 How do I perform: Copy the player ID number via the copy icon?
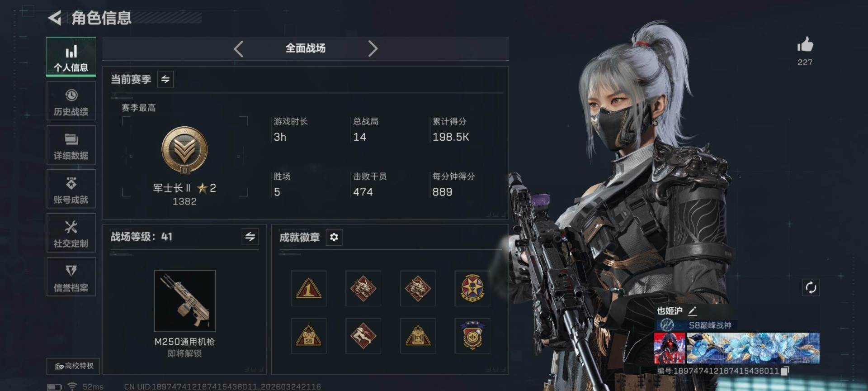(785, 371)
